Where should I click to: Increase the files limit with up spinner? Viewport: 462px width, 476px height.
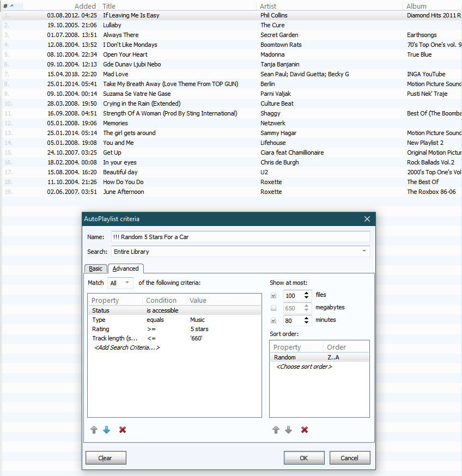pos(306,293)
